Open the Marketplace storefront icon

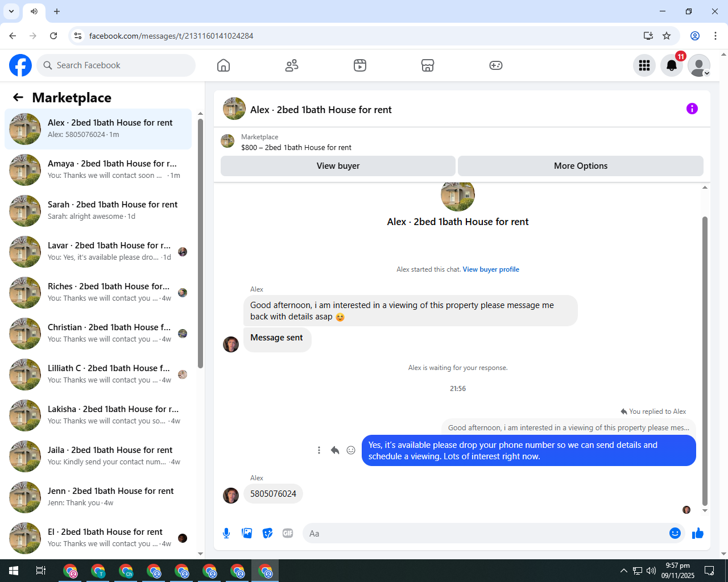(x=428, y=65)
